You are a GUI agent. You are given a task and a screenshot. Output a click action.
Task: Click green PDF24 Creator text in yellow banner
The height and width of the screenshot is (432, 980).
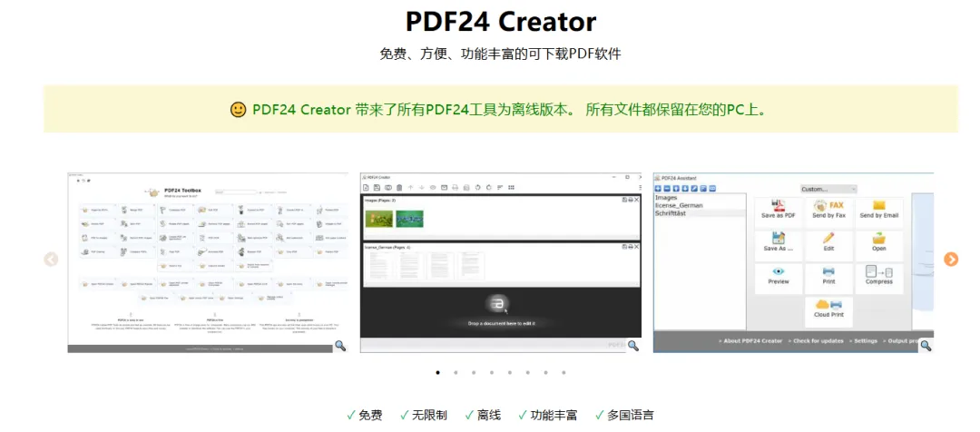pos(301,110)
